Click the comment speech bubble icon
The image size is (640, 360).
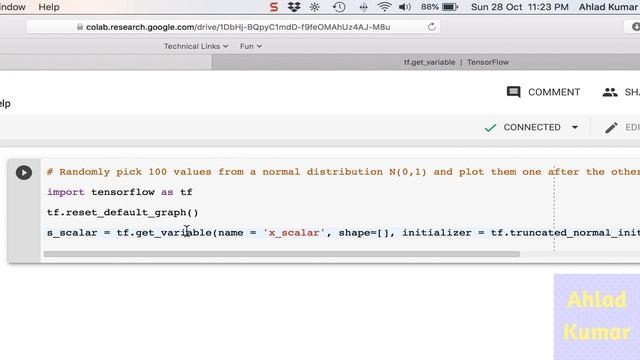pos(513,92)
